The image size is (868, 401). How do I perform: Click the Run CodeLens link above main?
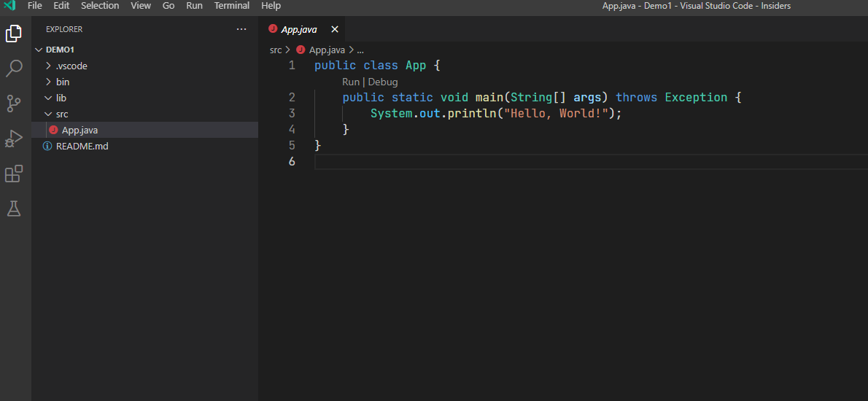tap(351, 82)
